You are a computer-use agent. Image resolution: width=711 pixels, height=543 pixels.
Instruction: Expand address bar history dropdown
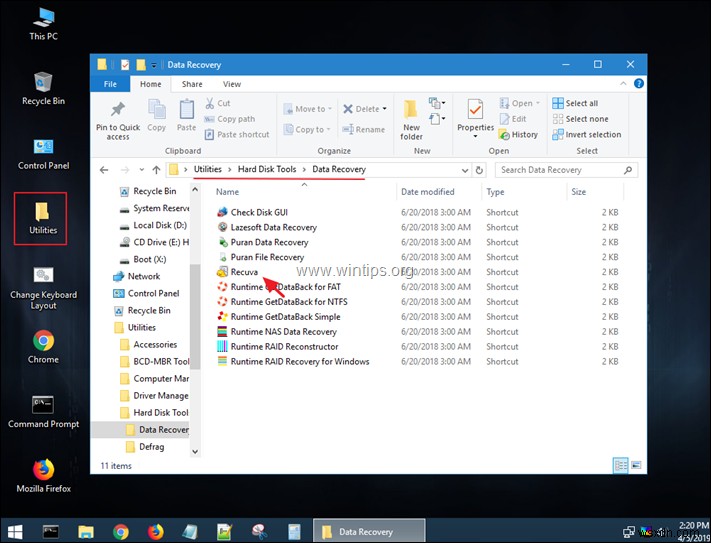[x=465, y=170]
